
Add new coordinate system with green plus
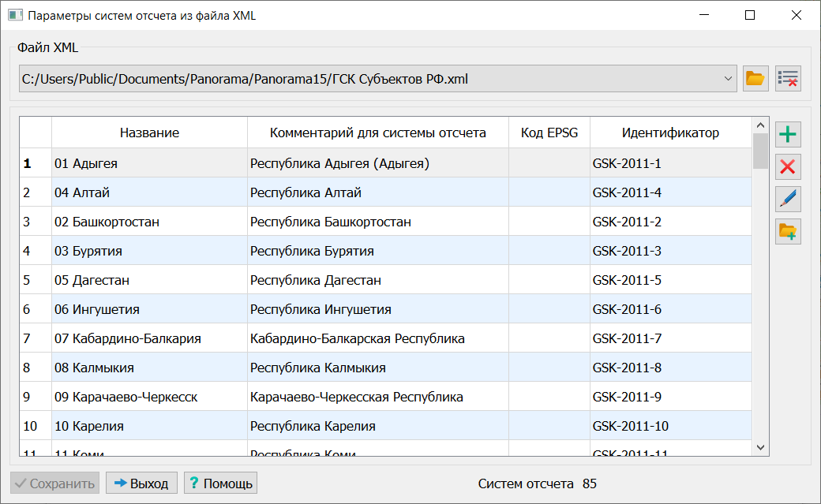788,135
